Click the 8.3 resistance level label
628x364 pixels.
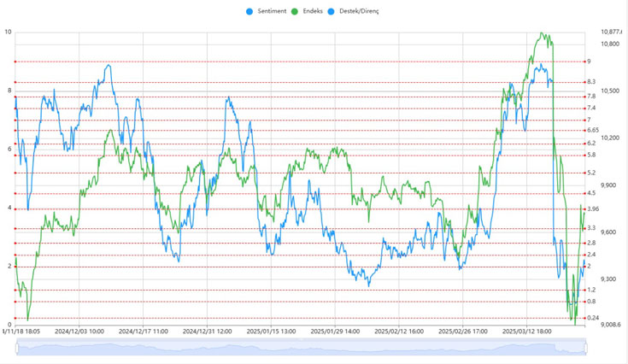590,82
